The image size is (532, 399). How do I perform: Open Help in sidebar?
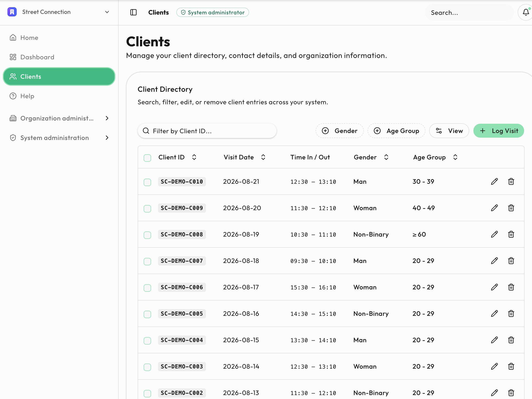pyautogui.click(x=59, y=96)
